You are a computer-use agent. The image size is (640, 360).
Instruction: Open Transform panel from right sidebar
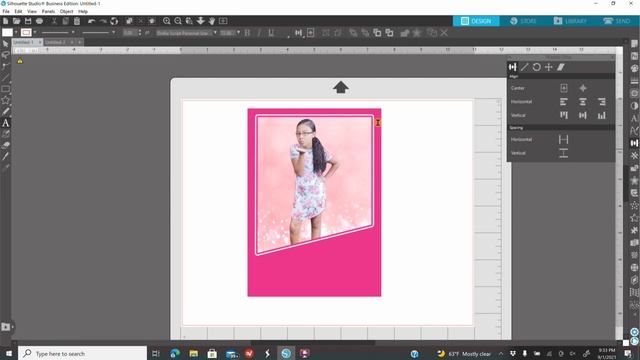[x=634, y=143]
